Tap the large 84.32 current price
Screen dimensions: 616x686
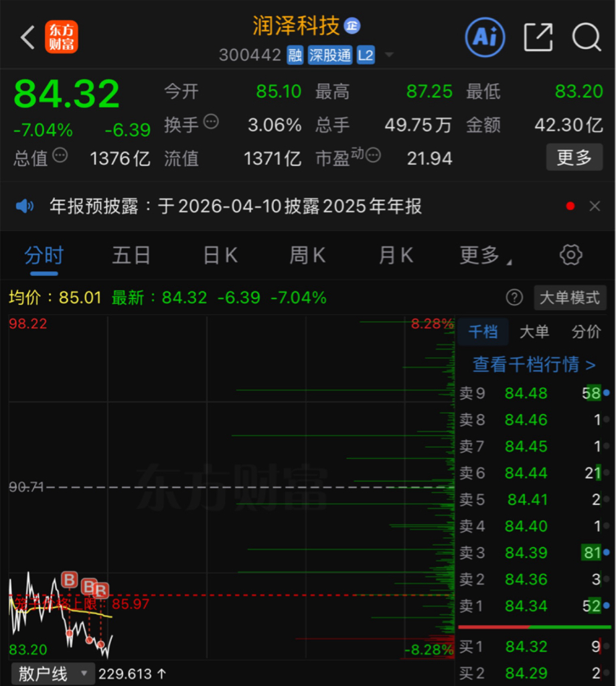point(66,94)
